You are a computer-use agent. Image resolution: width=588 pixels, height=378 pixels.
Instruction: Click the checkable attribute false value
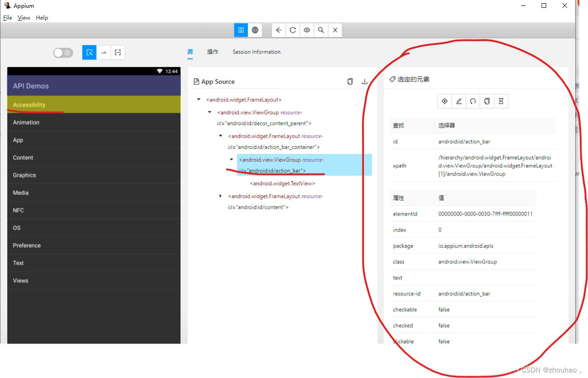pos(444,309)
